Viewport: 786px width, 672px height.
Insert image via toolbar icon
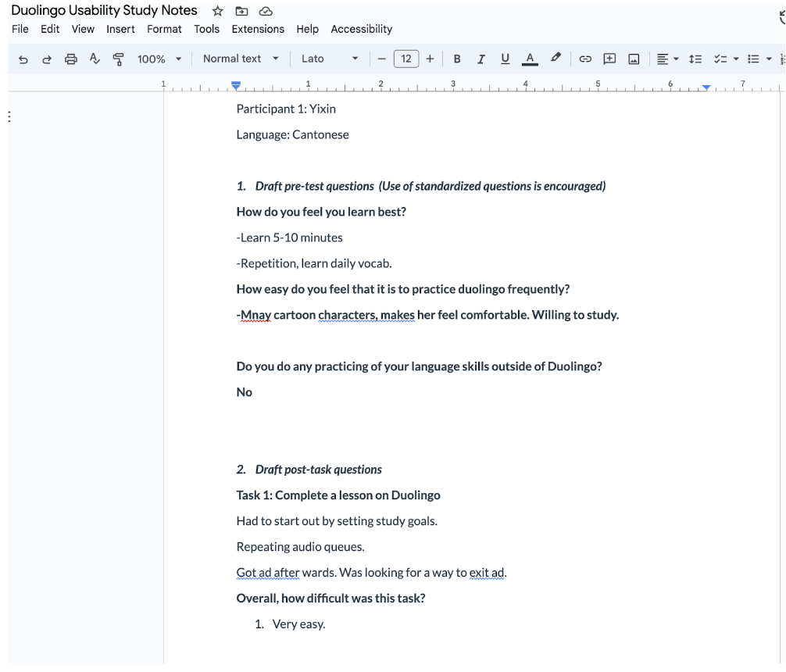(x=634, y=59)
